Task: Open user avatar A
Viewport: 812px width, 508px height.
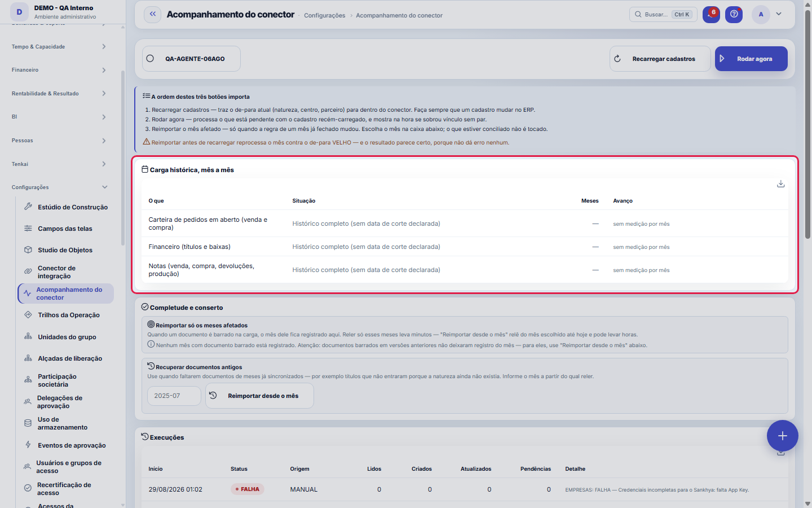Action: (x=761, y=15)
